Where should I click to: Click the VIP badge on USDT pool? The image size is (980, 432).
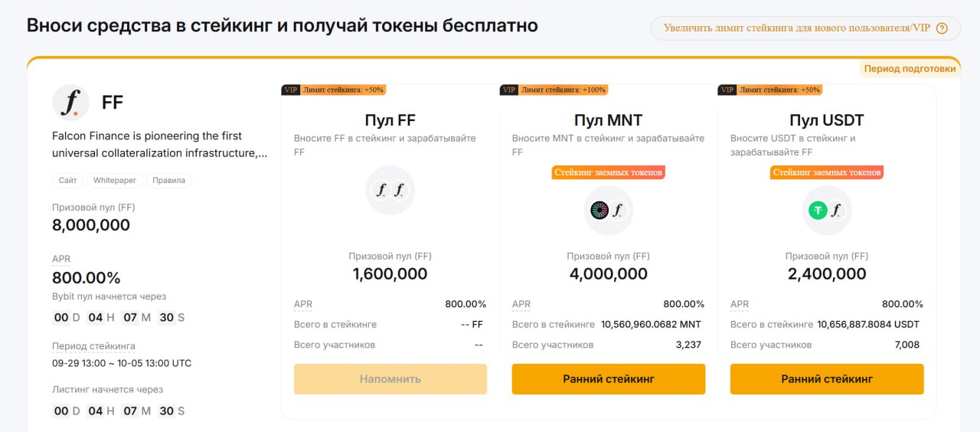[727, 90]
